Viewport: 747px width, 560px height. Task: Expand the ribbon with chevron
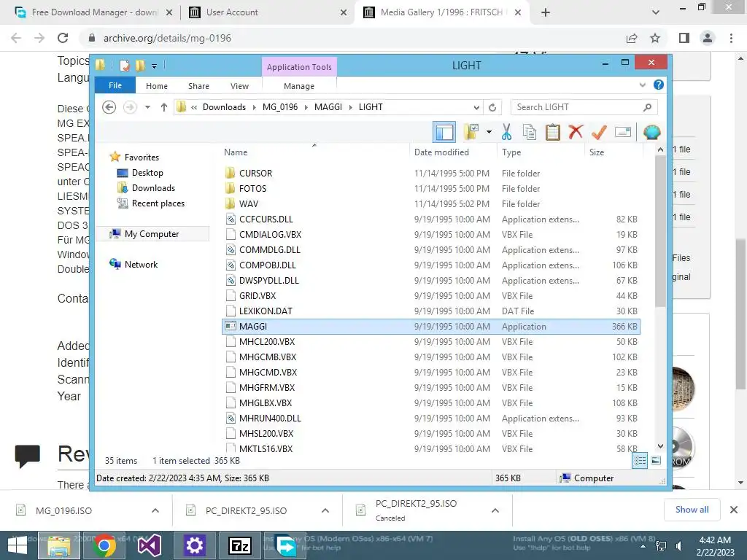(642, 85)
